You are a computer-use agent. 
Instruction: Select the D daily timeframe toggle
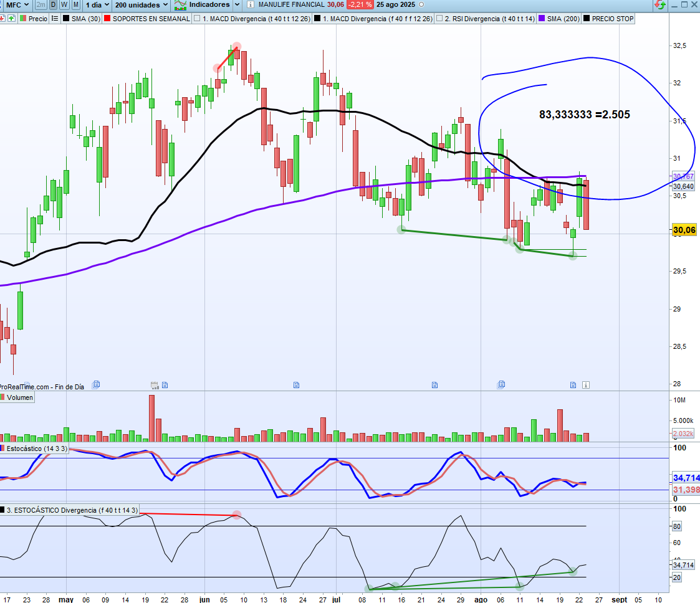coord(54,5)
